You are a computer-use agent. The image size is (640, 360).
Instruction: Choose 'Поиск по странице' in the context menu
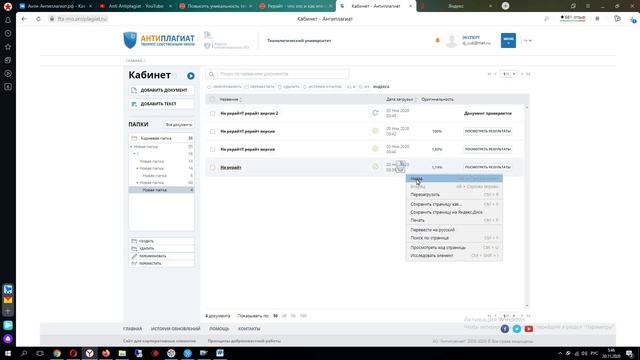tap(454, 238)
